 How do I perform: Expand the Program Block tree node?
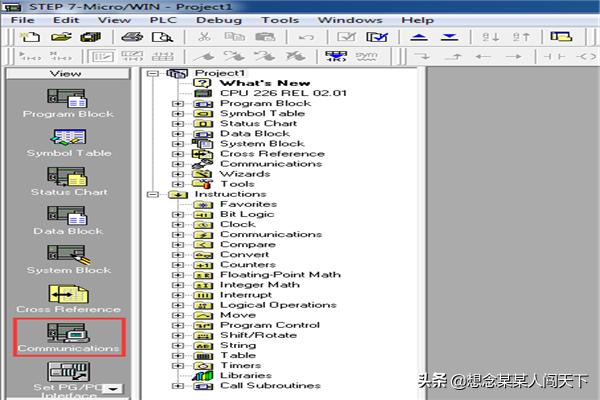177,103
